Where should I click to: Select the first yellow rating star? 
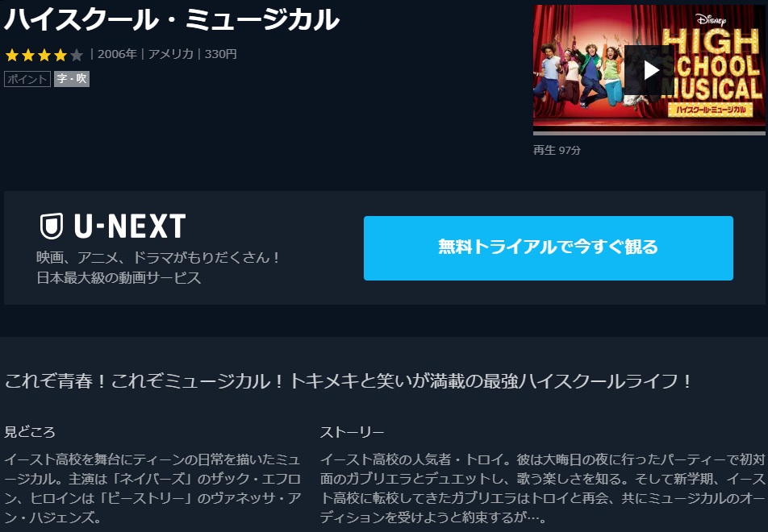[12, 55]
